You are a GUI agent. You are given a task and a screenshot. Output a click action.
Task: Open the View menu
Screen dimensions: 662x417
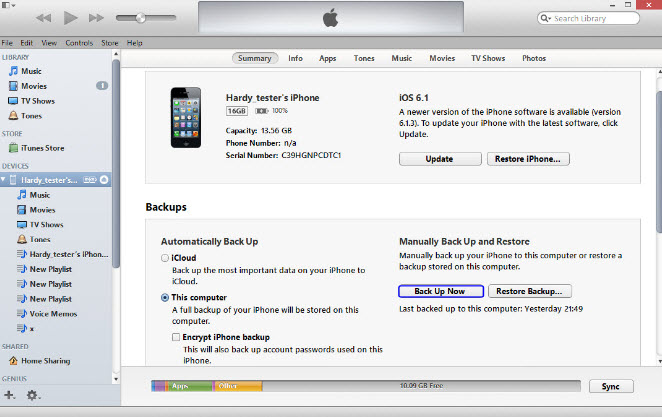(49, 43)
